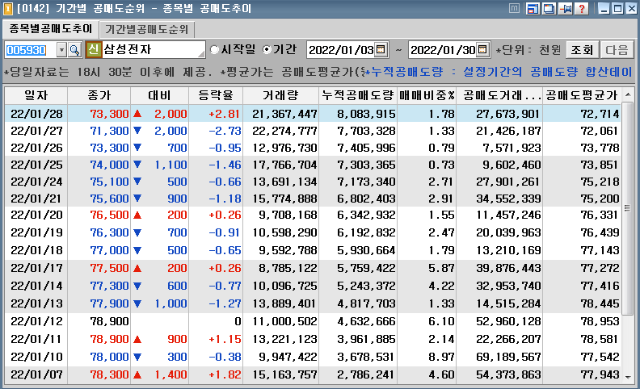Click the start date field 2022/01/03
The height and width of the screenshot is (389, 640).
(341, 50)
